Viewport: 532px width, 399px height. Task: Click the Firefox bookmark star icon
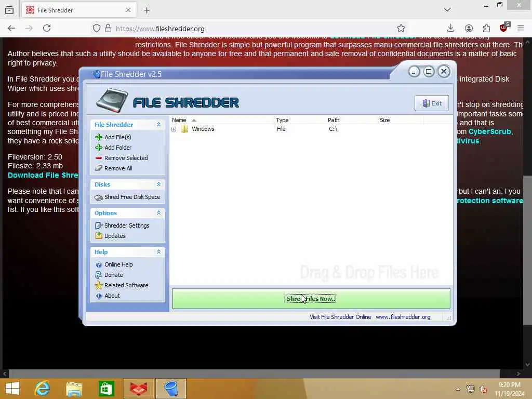(401, 29)
